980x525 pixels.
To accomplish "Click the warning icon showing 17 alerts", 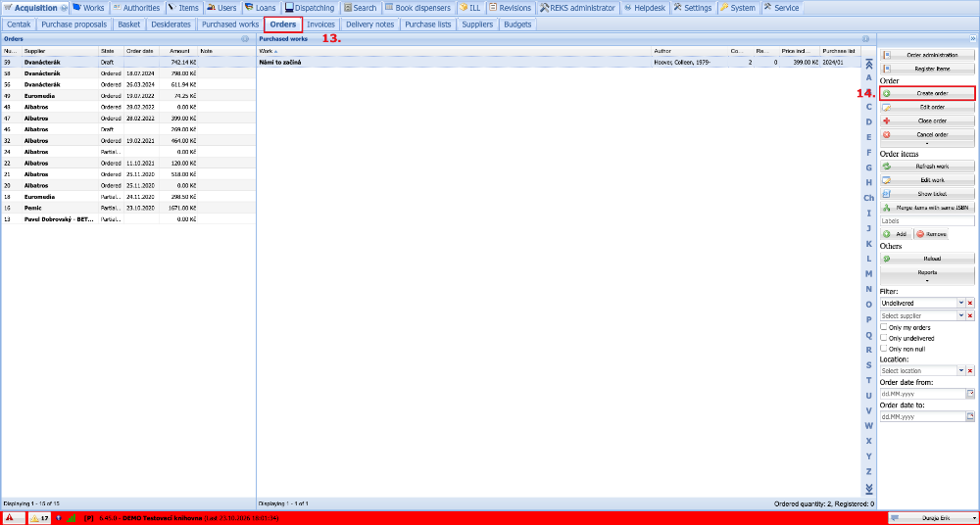I will tap(39, 518).
